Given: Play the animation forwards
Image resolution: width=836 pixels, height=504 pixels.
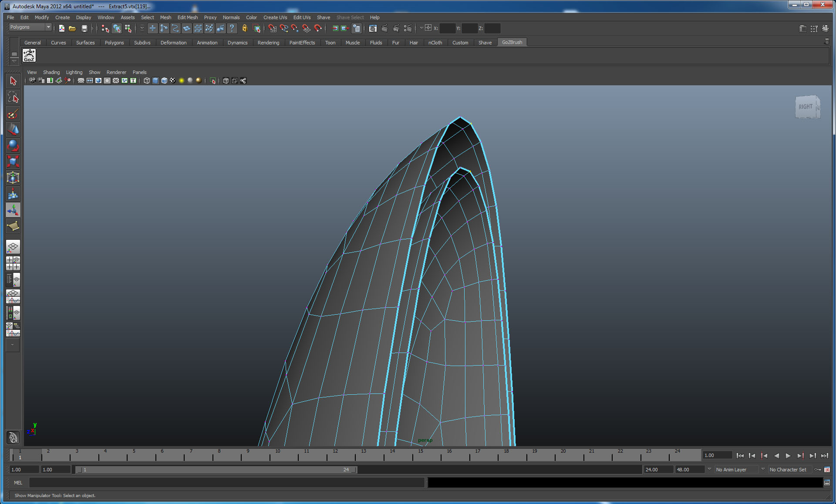Looking at the screenshot, I should [x=788, y=456].
